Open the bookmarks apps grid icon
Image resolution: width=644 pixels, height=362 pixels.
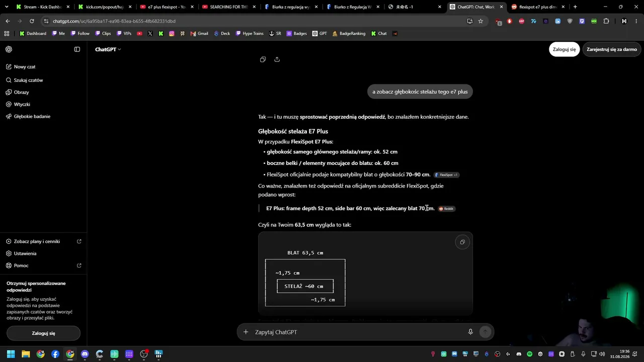(x=7, y=34)
